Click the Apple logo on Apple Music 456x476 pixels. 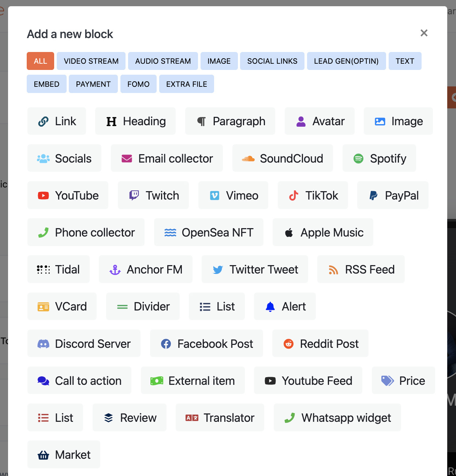[289, 233]
